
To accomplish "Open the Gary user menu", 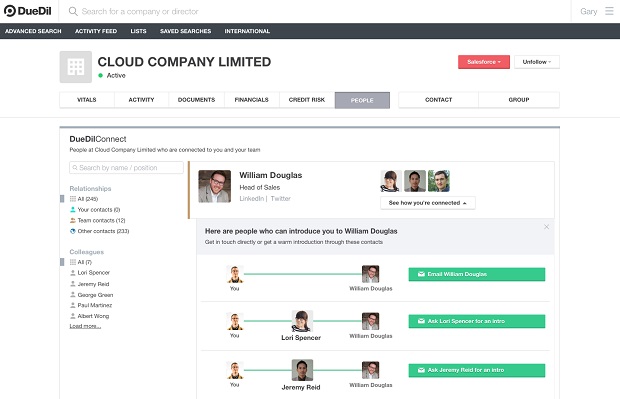I will tap(588, 11).
